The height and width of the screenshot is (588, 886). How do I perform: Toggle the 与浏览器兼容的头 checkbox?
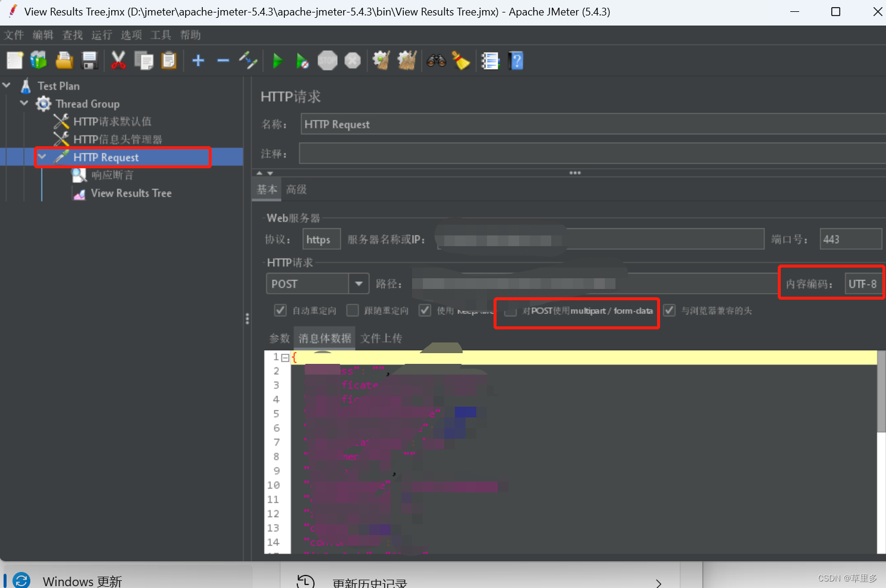(x=670, y=310)
